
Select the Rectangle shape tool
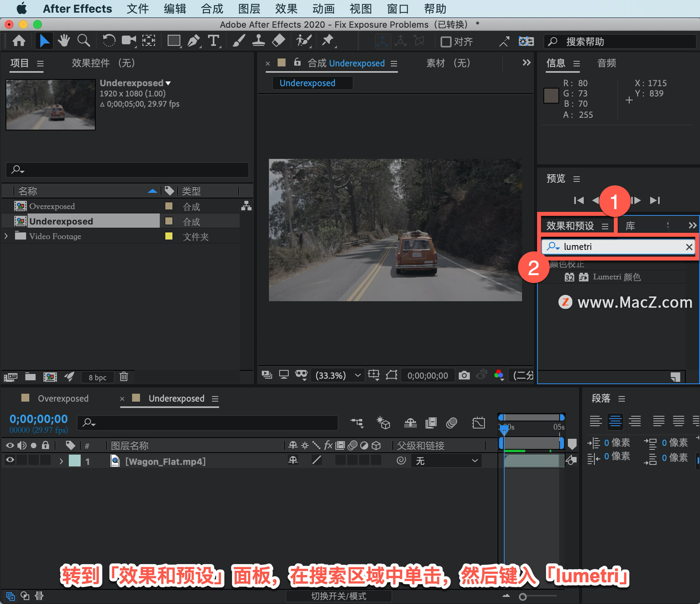pyautogui.click(x=174, y=41)
